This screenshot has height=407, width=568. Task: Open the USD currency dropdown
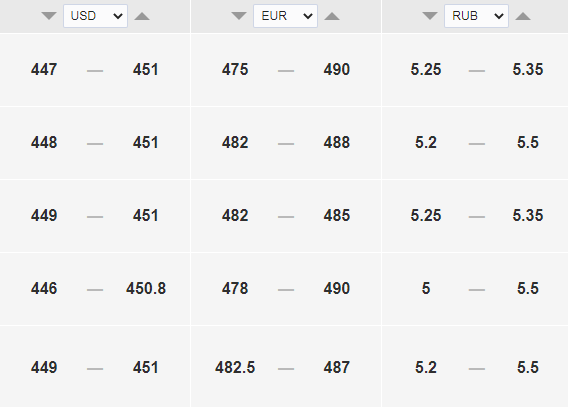coord(95,16)
